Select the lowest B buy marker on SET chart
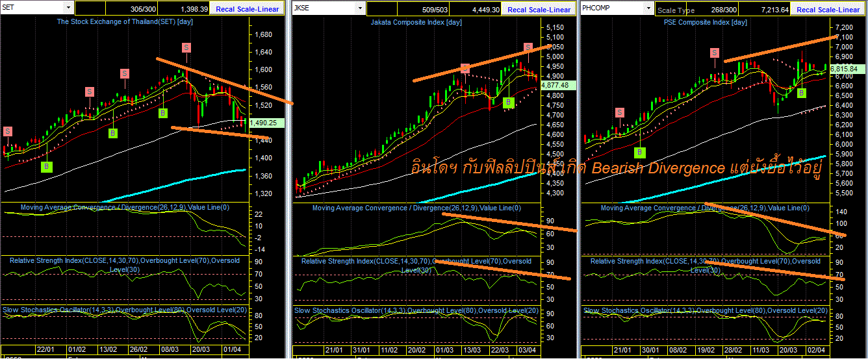The height and width of the screenshot is (359, 868). [x=47, y=167]
